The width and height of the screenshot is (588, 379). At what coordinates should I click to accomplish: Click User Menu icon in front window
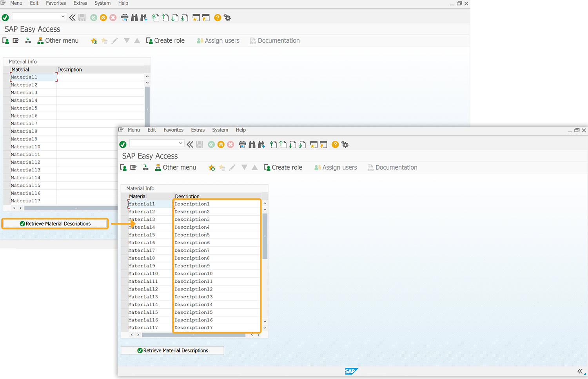click(x=123, y=168)
